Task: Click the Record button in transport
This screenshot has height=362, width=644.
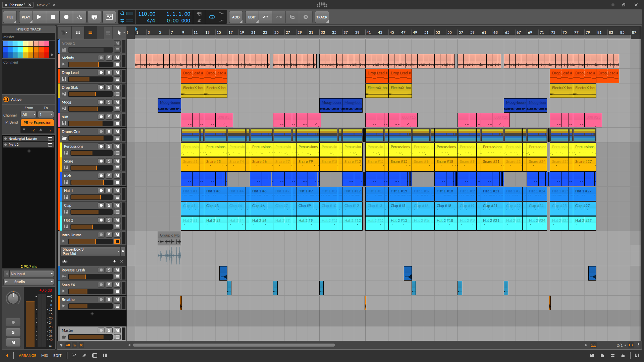Action: 66,17
